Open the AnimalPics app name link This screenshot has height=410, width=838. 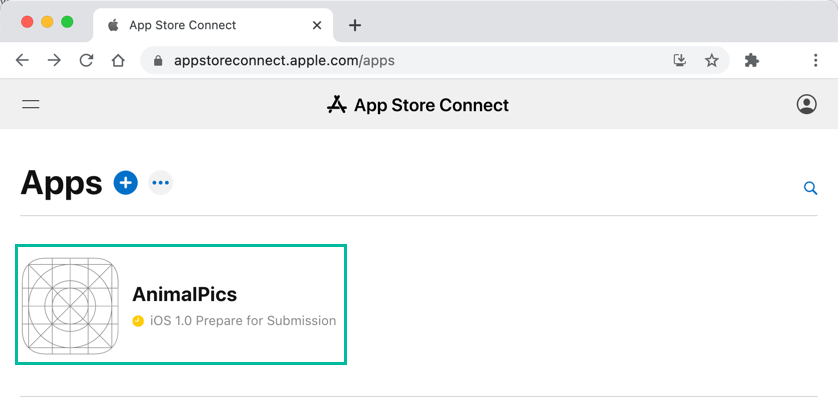[184, 294]
